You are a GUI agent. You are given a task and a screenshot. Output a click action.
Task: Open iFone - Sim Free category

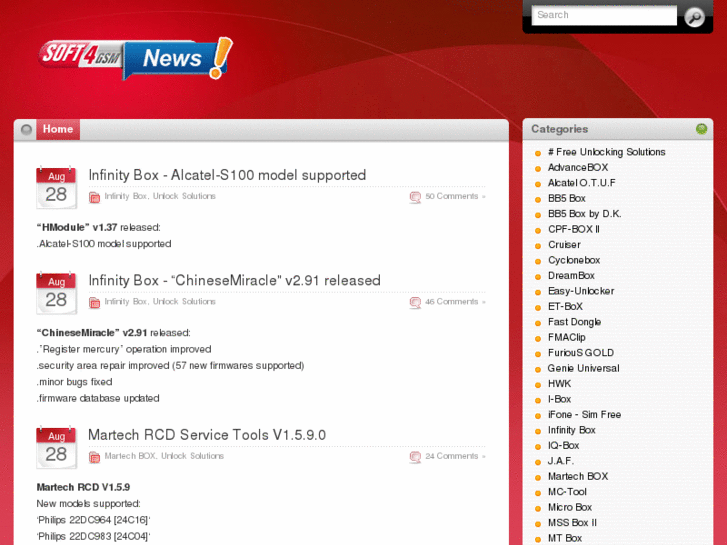pyautogui.click(x=584, y=415)
